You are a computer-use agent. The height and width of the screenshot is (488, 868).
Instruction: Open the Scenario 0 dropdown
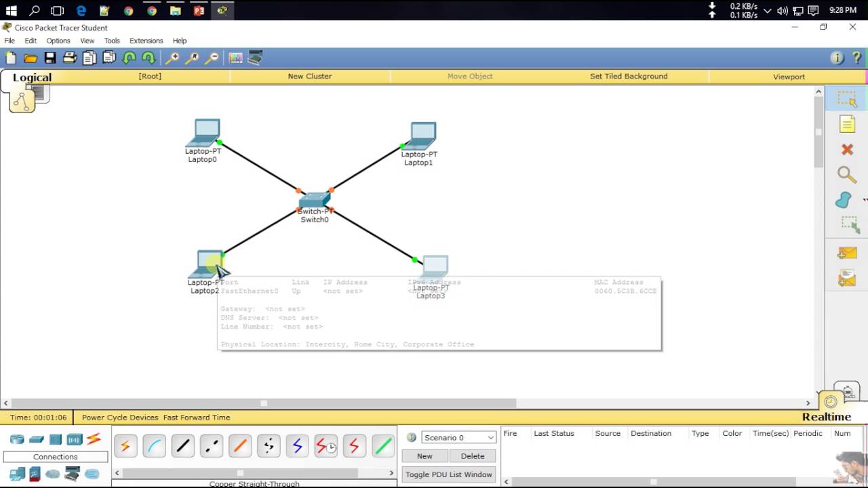coord(459,437)
